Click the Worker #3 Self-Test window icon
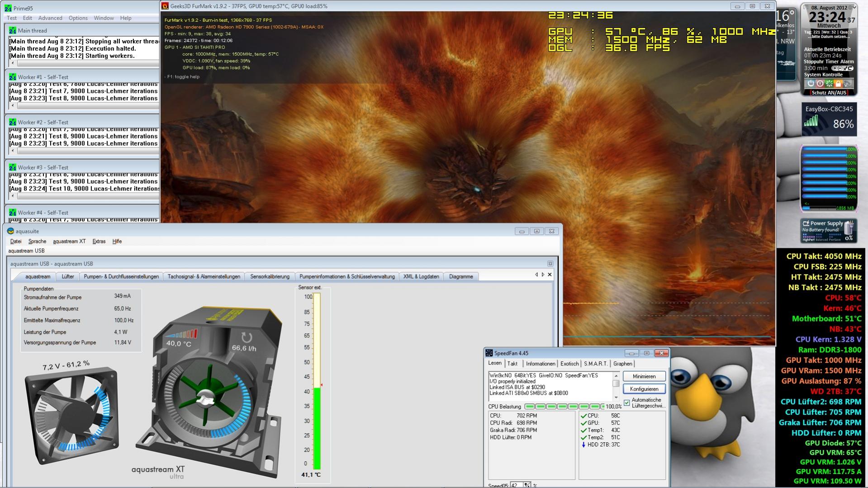The height and width of the screenshot is (488, 868). (13, 167)
